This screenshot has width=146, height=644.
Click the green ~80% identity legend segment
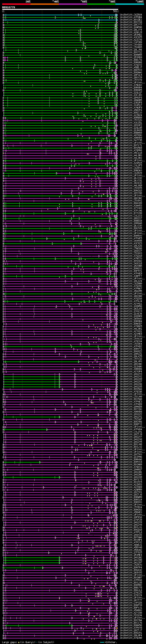click(101, 4)
